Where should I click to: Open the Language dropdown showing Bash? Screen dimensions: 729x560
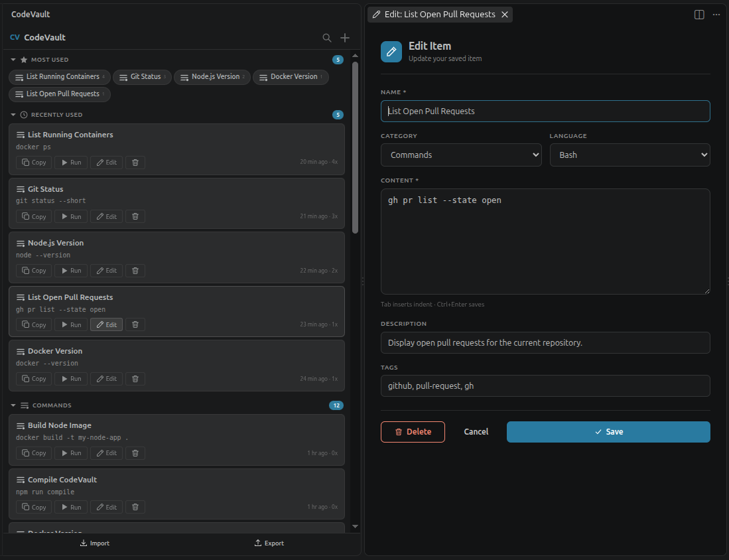point(630,155)
